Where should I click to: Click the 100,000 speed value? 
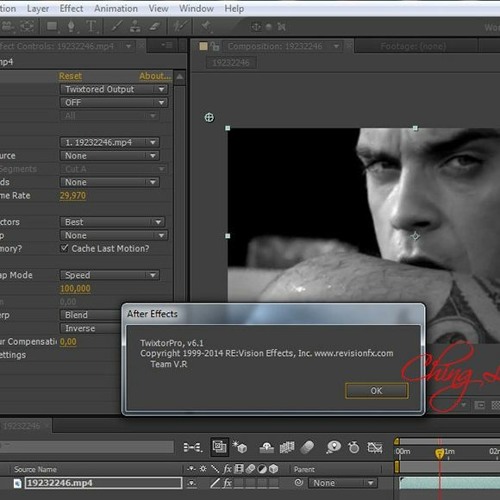pos(75,288)
